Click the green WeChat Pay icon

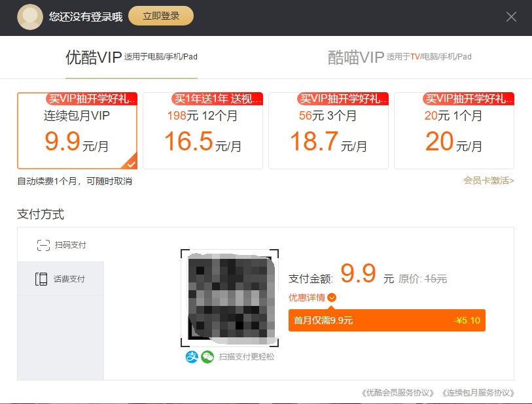(x=207, y=357)
